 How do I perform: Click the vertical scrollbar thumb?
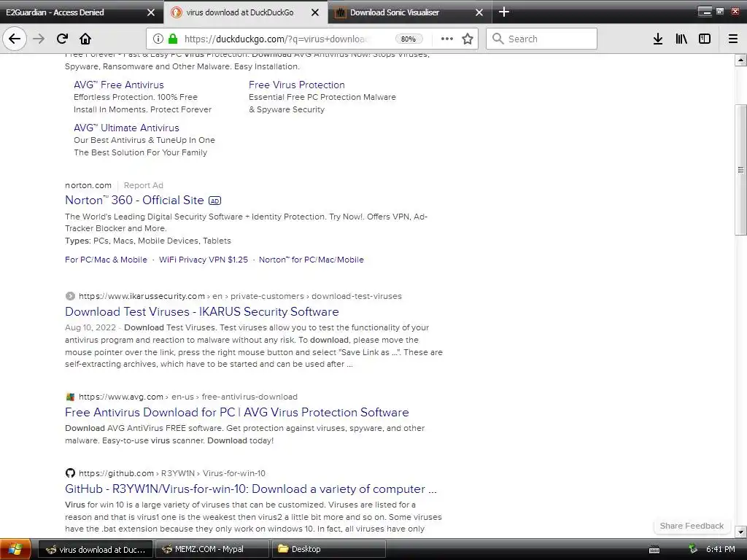pyautogui.click(x=740, y=169)
